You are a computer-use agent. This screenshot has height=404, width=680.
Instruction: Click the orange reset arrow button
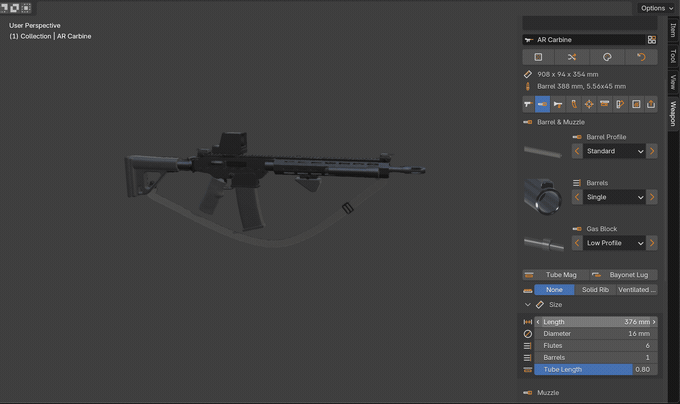click(x=641, y=57)
